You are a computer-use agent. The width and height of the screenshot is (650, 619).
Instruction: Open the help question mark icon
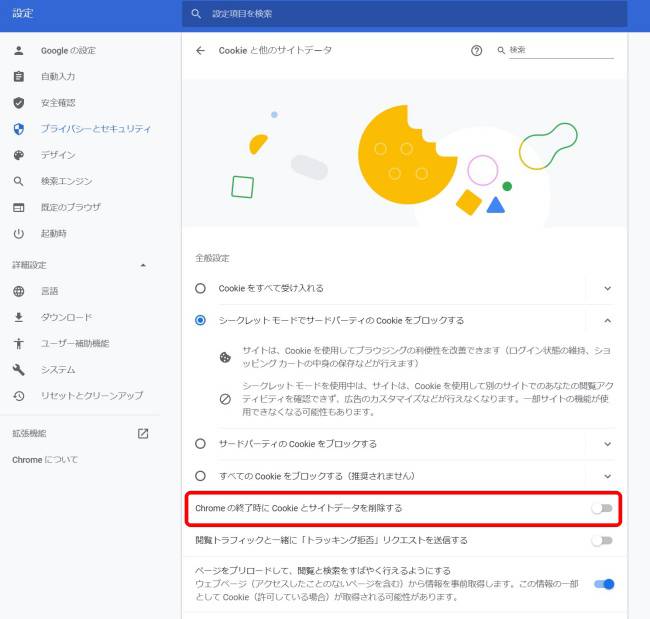click(x=476, y=51)
